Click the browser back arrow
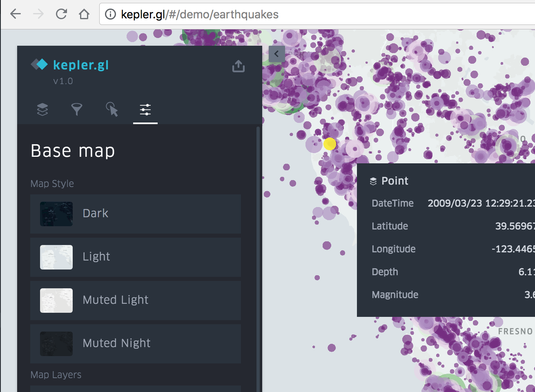 pyautogui.click(x=15, y=13)
